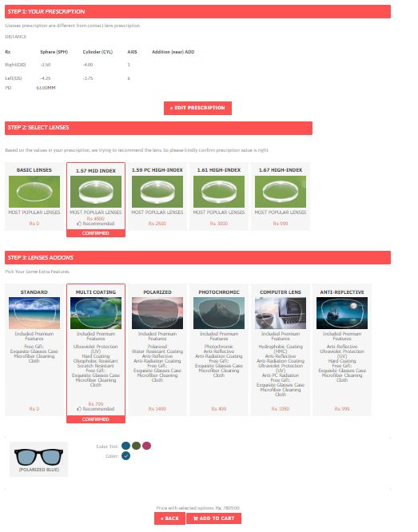Select the Computer Lens addon image
This screenshot has width=418, height=532.
coord(281,313)
